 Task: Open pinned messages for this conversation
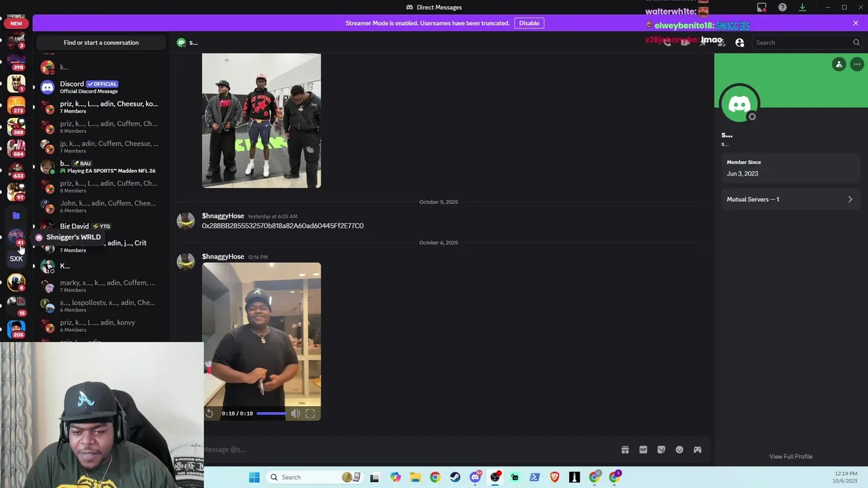(704, 43)
